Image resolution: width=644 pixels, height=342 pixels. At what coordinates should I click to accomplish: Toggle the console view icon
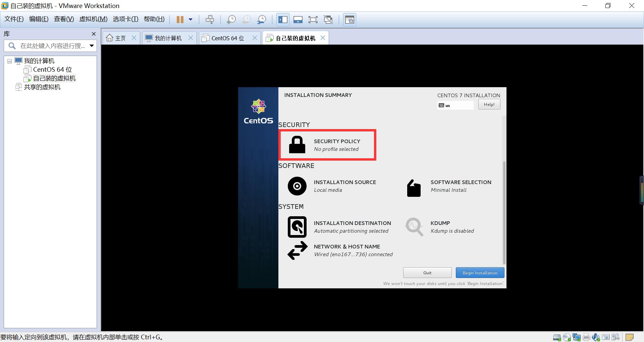click(350, 19)
